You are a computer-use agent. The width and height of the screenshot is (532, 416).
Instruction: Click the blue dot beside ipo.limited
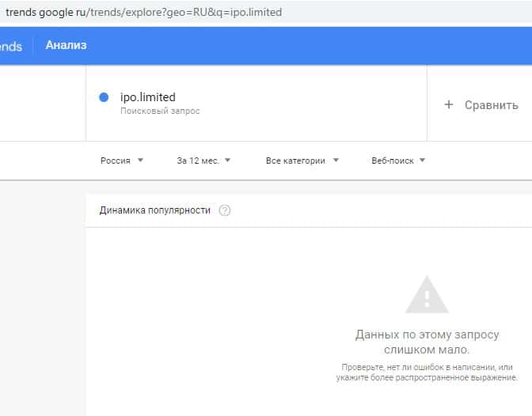pyautogui.click(x=104, y=97)
